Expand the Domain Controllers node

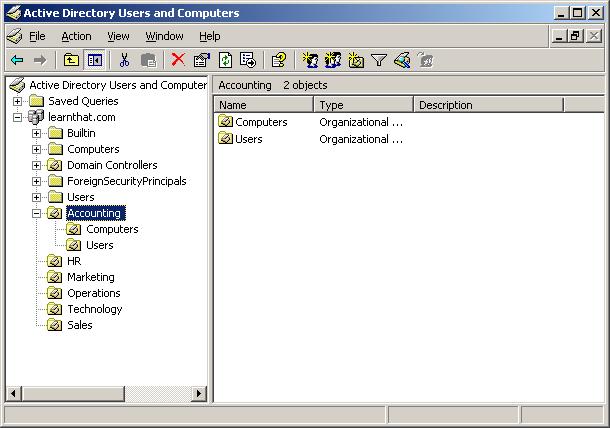(x=36, y=165)
